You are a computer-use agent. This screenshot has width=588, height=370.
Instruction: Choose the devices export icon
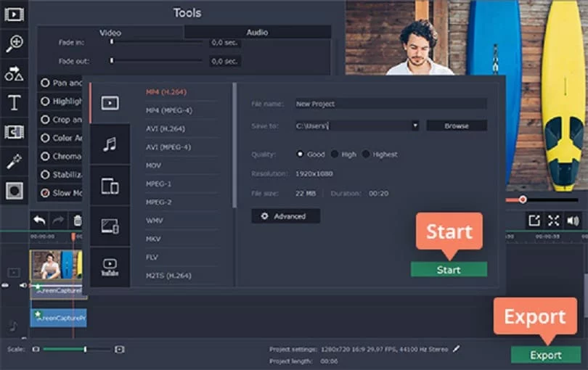(110, 186)
